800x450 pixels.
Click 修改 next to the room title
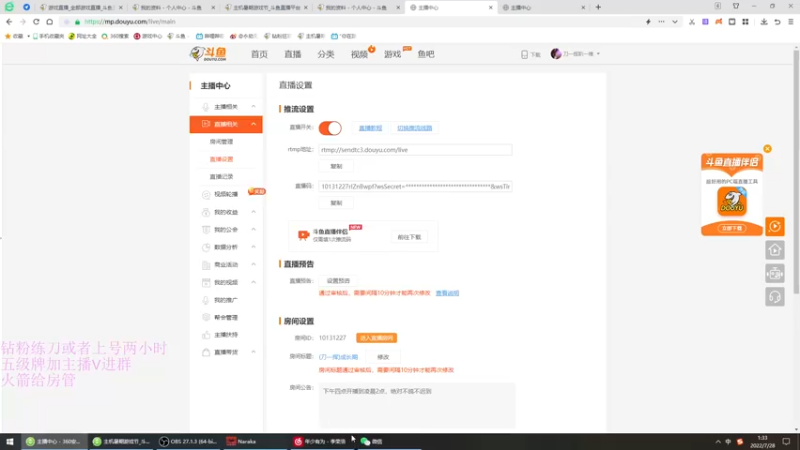[x=383, y=357]
